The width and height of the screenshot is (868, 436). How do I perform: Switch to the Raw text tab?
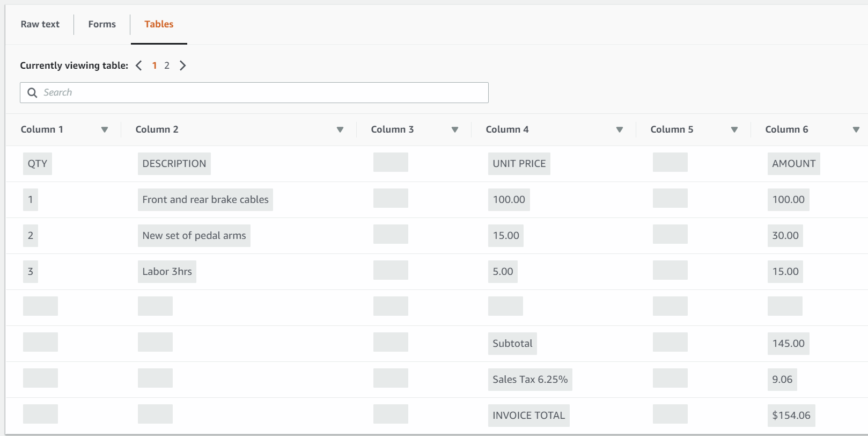pos(40,24)
